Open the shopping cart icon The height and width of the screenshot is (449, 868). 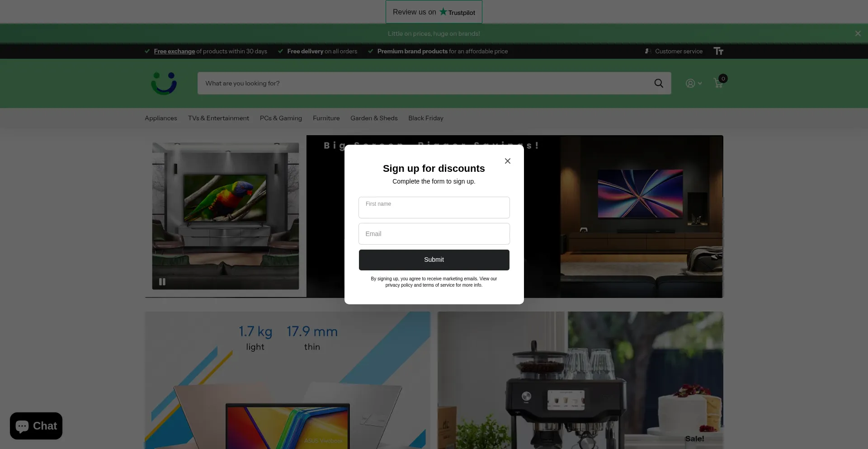tap(718, 83)
